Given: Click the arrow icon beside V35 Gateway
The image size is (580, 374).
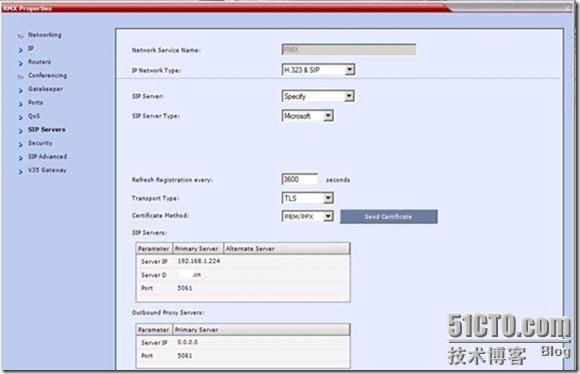Looking at the screenshot, I should pyautogui.click(x=21, y=172).
